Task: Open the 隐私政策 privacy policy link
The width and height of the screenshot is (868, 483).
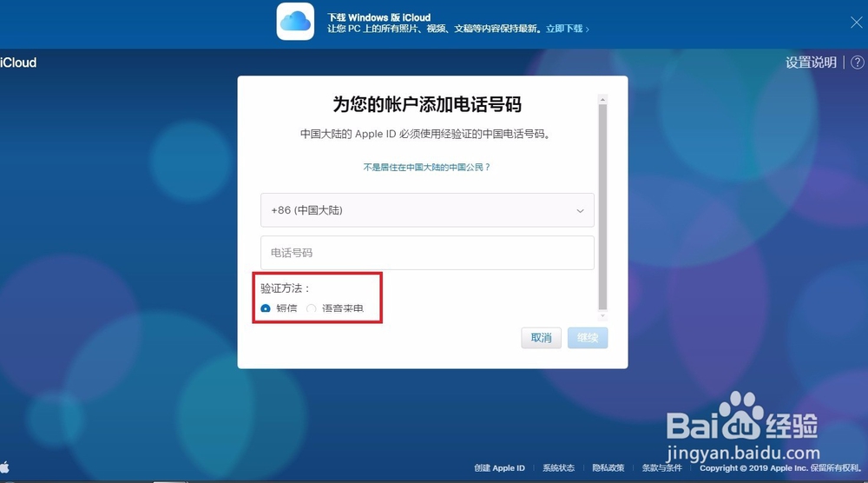Action: point(608,468)
